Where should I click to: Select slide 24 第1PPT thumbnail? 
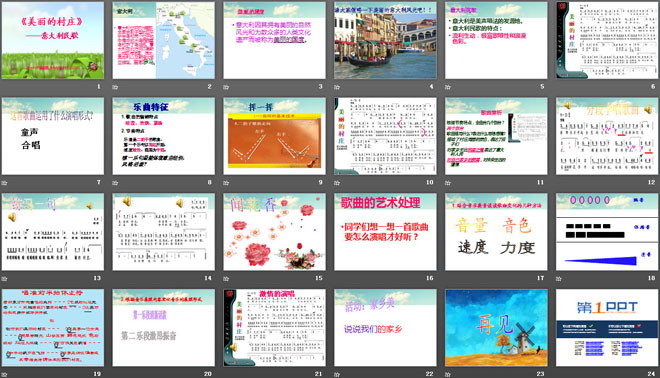pos(607,327)
